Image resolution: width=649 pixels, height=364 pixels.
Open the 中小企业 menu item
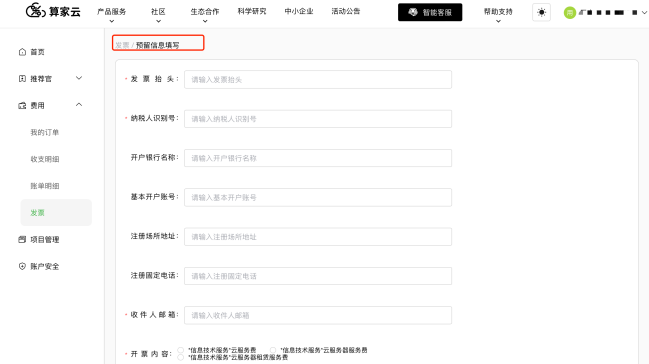click(x=299, y=12)
